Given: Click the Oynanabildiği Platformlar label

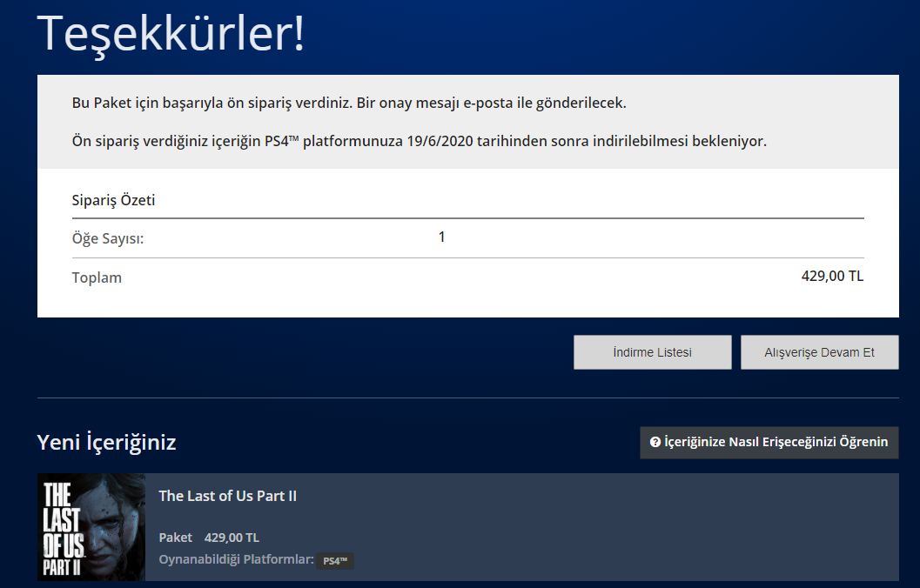Looking at the screenshot, I should click(237, 559).
